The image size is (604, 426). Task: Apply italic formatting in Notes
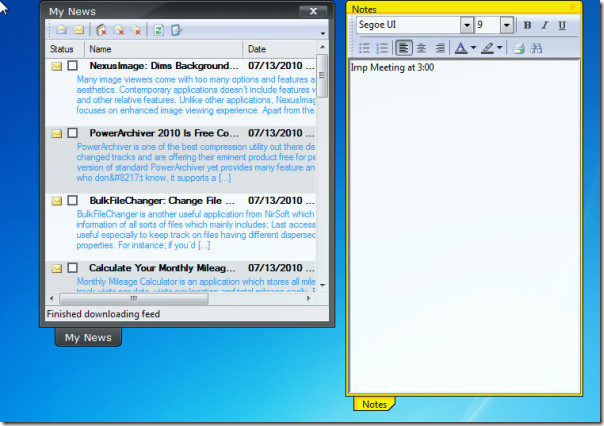point(545,25)
